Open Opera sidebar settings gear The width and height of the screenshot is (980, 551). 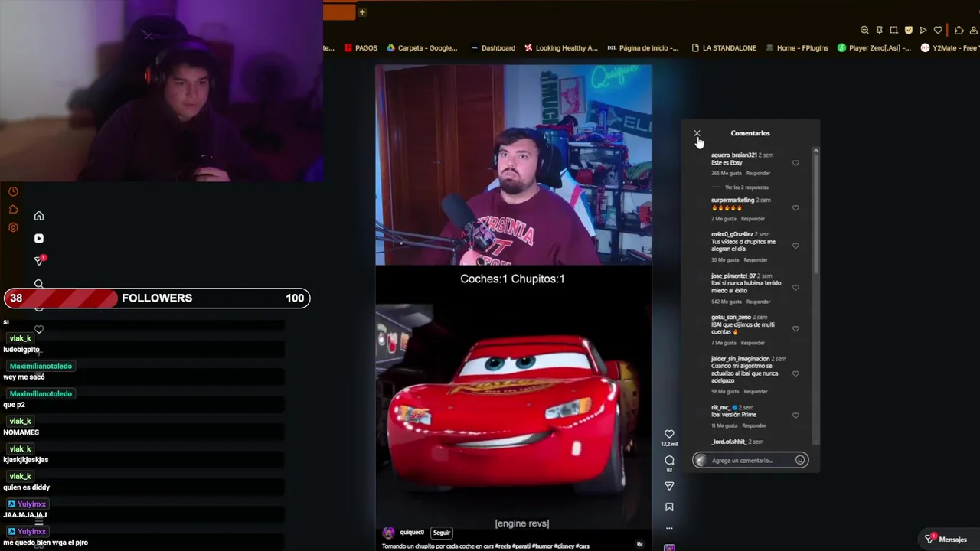click(13, 227)
